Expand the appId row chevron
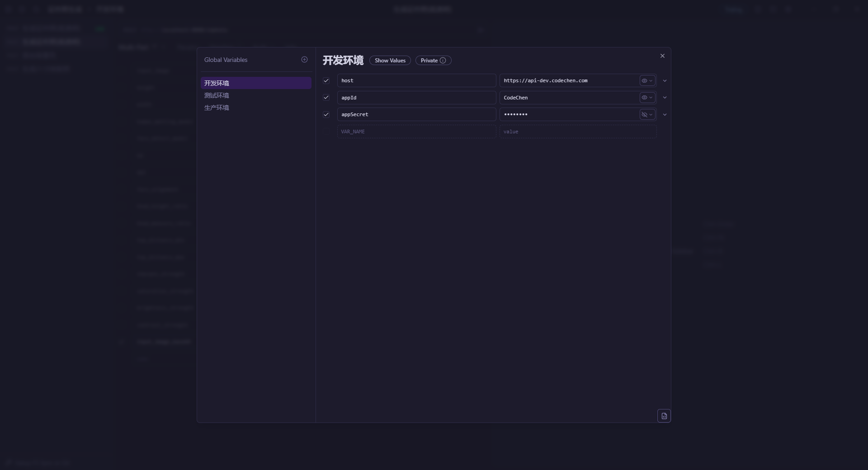 coord(665,98)
